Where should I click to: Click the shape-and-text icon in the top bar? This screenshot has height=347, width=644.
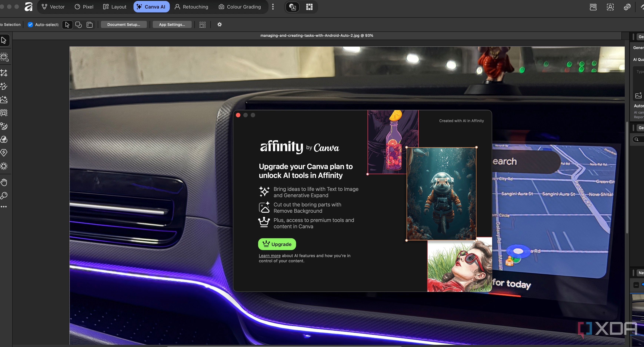293,7
